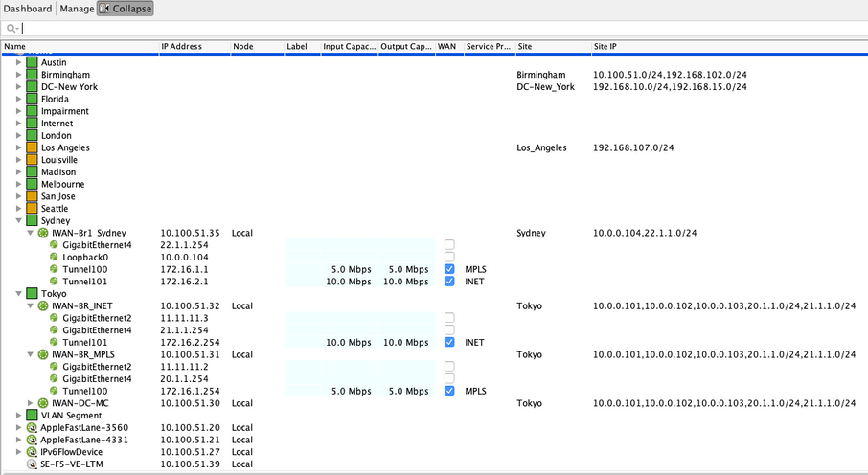
Task: Enable WAN for GigabitEthernet4 21.1.1.254
Action: 449,330
